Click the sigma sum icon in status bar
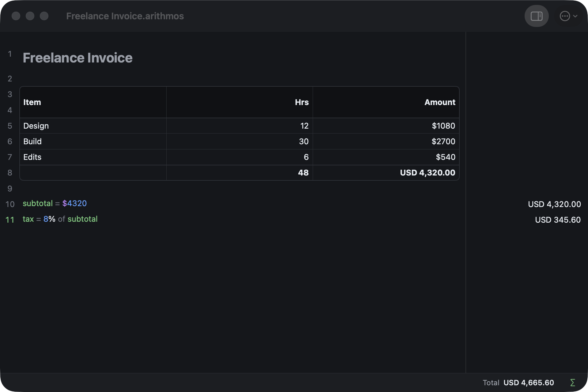Image resolution: width=588 pixels, height=392 pixels. (x=572, y=383)
